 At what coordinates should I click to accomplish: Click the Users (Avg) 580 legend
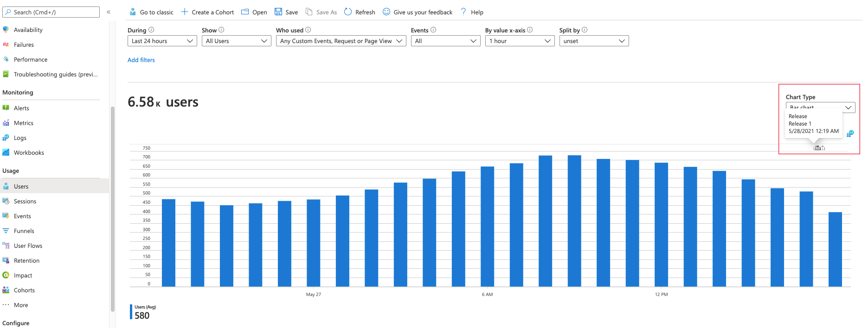[x=143, y=312]
